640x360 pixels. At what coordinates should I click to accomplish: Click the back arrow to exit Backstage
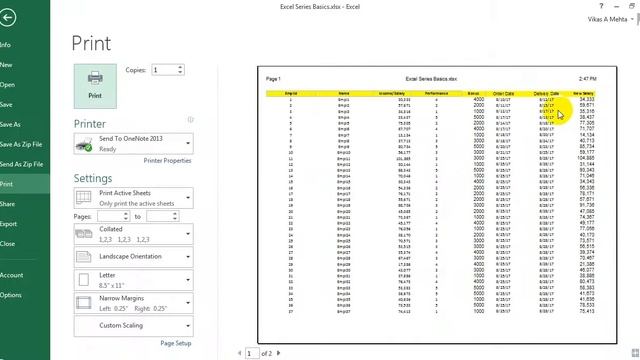coord(7,18)
